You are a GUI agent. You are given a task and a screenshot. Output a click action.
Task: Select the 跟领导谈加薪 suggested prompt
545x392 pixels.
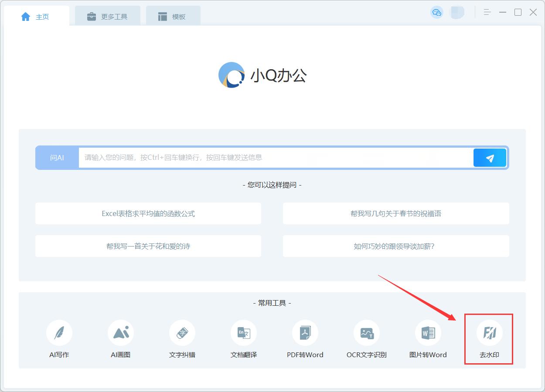coord(396,246)
